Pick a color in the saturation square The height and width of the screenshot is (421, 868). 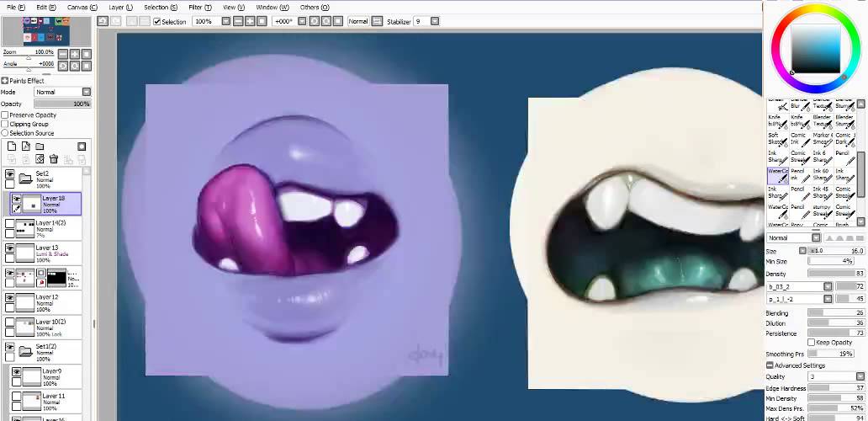[815, 49]
